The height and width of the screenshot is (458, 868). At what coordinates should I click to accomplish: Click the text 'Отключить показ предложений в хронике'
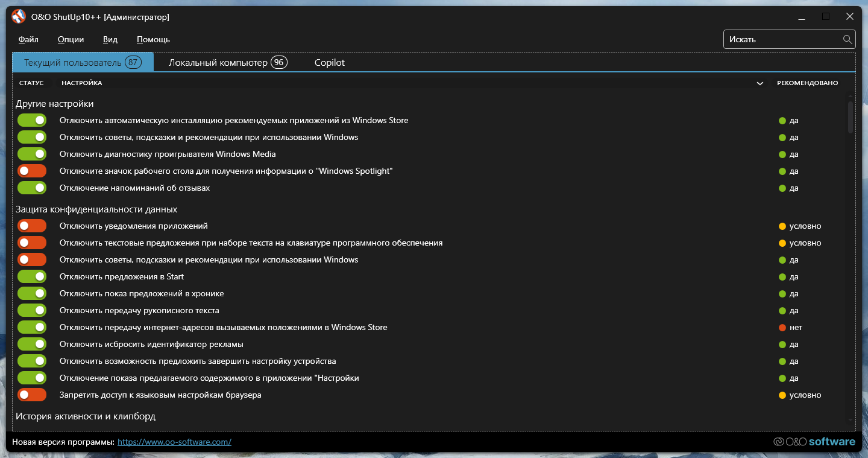[142, 293]
